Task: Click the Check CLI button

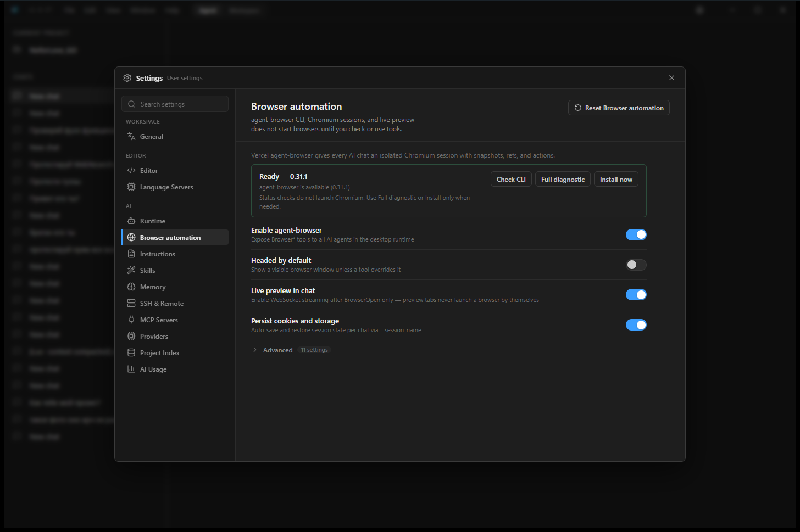Action: tap(511, 180)
